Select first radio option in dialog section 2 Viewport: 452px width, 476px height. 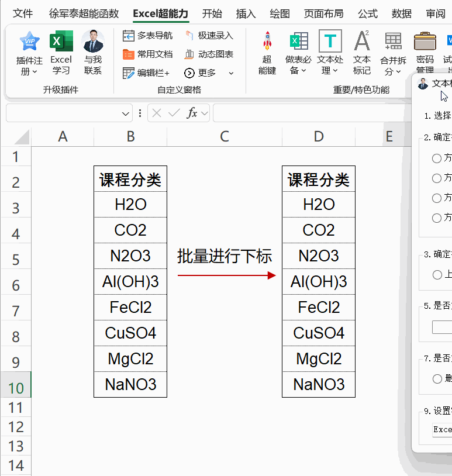coord(437,158)
